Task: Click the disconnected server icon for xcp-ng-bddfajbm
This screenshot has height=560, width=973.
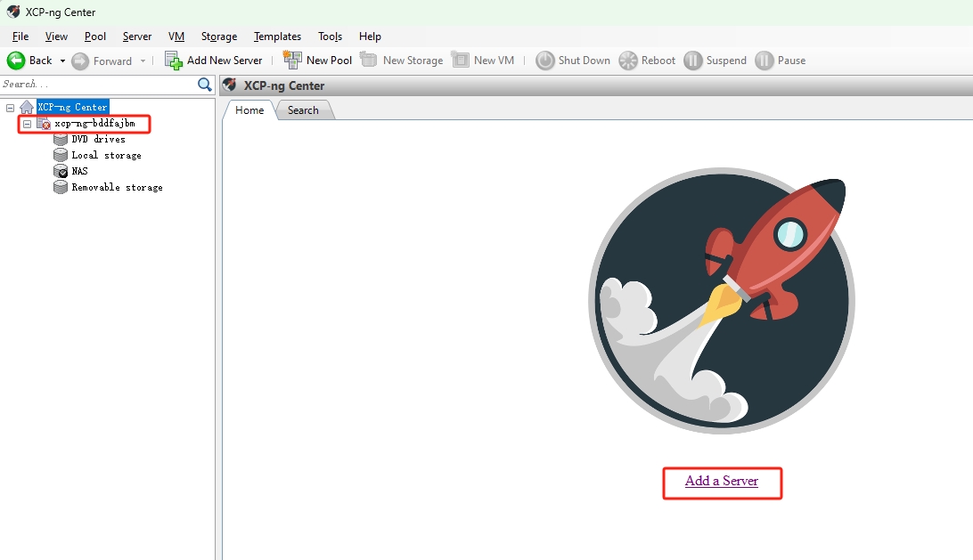Action: click(44, 124)
